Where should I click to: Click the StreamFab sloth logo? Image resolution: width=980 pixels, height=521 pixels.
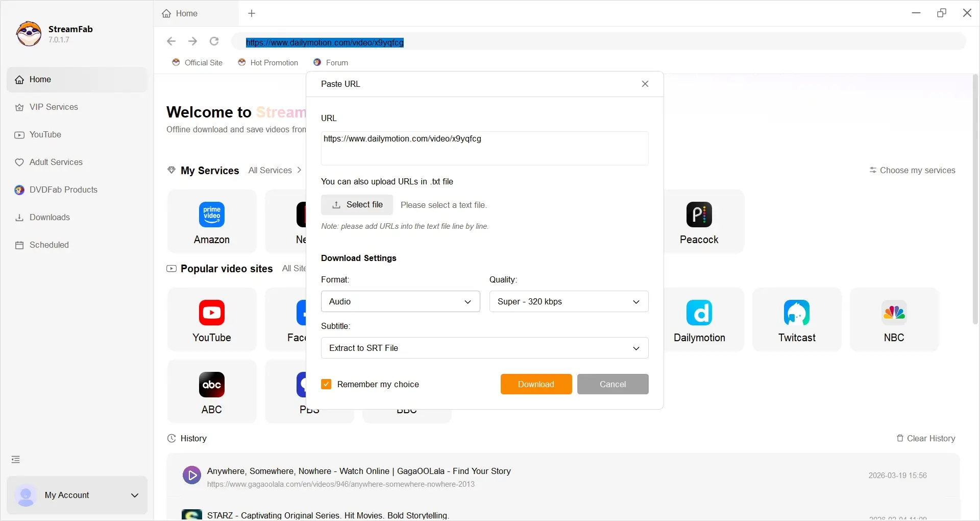(x=29, y=34)
